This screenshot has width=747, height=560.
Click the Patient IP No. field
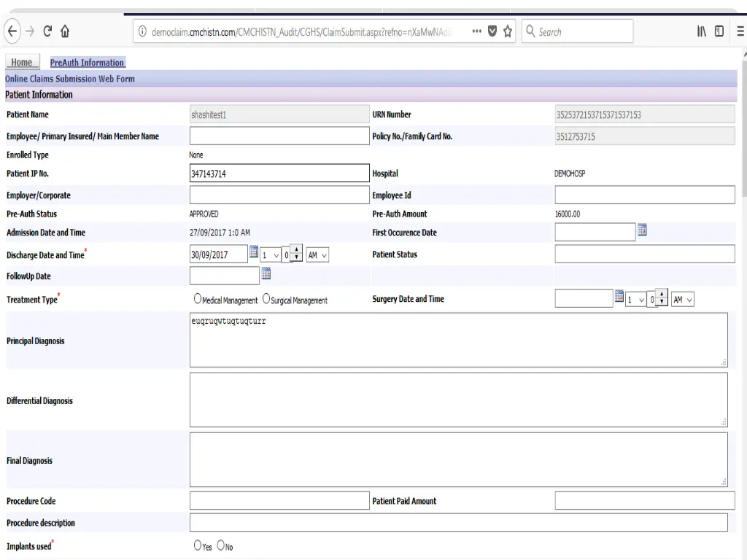coord(279,174)
